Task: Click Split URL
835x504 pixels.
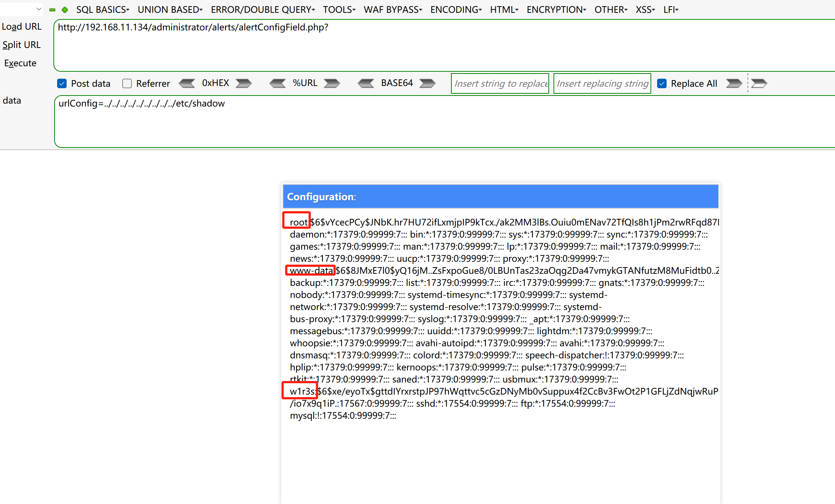Action: click(21, 45)
